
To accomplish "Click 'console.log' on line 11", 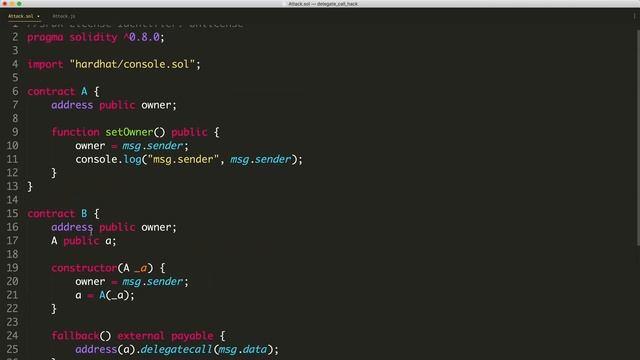I will 108,159.
